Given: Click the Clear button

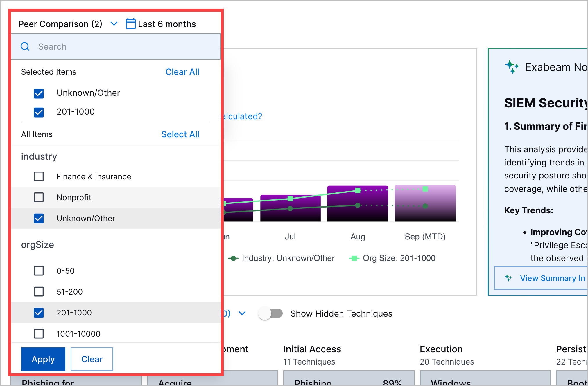Looking at the screenshot, I should click(92, 359).
